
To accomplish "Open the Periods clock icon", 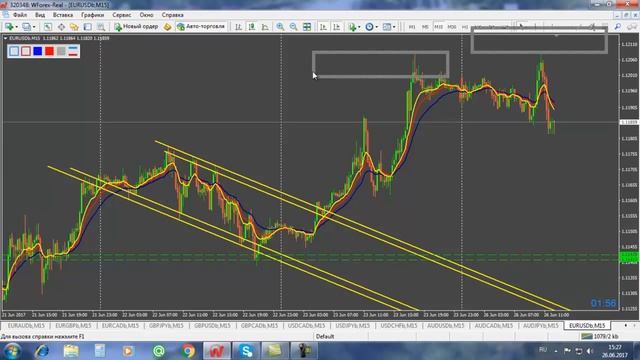I will tap(369, 27).
